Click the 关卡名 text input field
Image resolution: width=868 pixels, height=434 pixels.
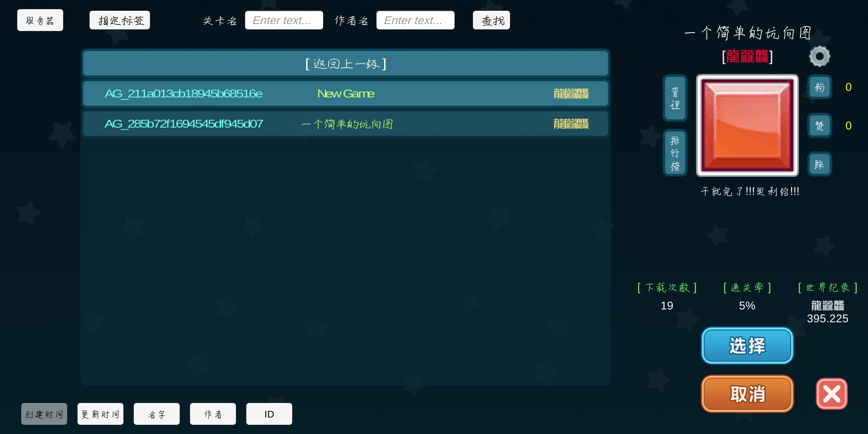[284, 20]
